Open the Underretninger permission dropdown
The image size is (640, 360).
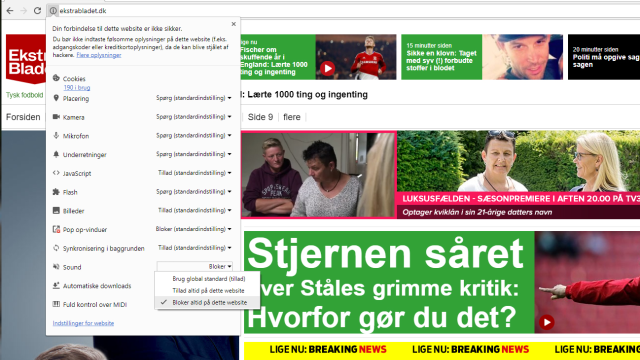click(x=193, y=154)
